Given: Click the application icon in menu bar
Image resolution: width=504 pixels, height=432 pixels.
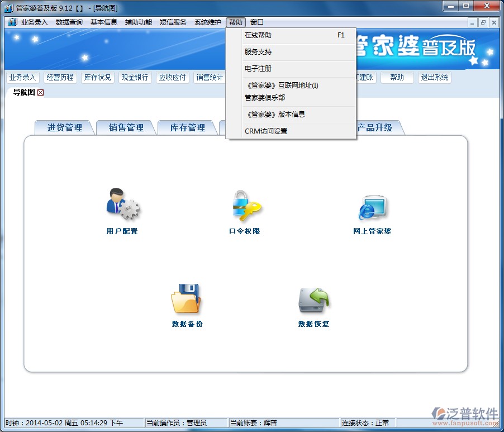Looking at the screenshot, I should [12, 22].
